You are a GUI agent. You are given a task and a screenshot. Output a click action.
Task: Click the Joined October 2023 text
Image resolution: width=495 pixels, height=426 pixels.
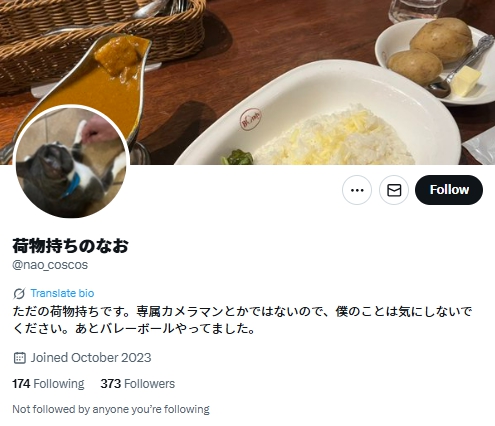click(91, 358)
